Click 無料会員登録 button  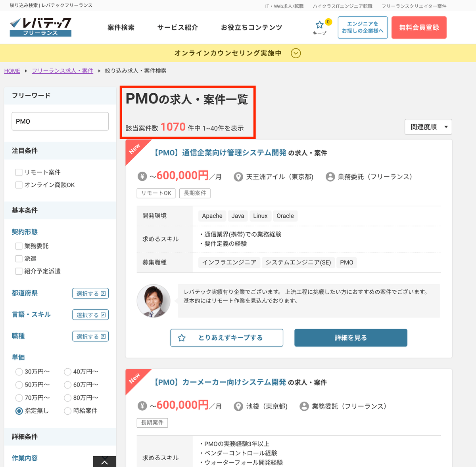pos(419,27)
